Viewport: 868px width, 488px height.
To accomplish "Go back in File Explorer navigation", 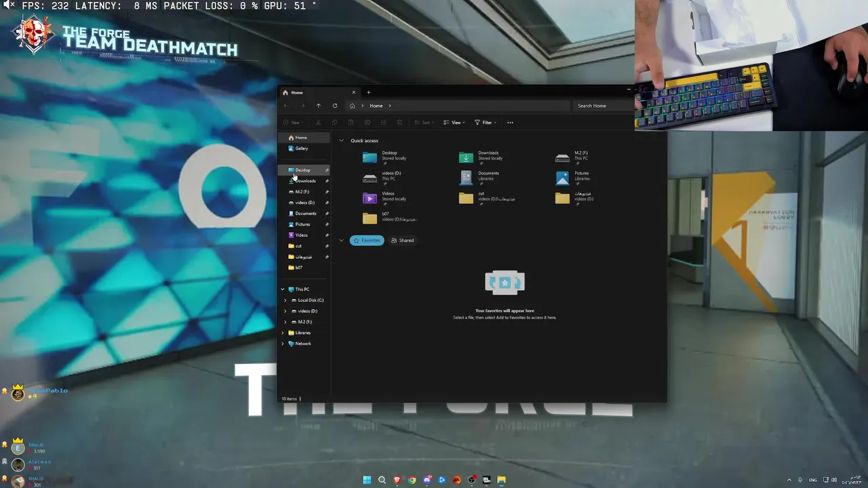I will pos(285,106).
